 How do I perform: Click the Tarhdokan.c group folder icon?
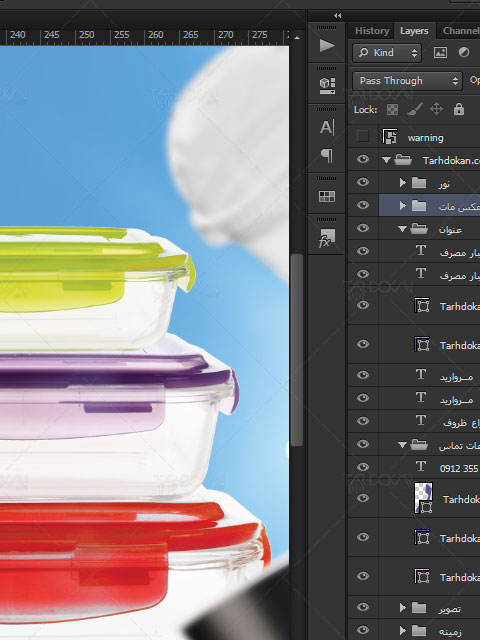[x=403, y=160]
